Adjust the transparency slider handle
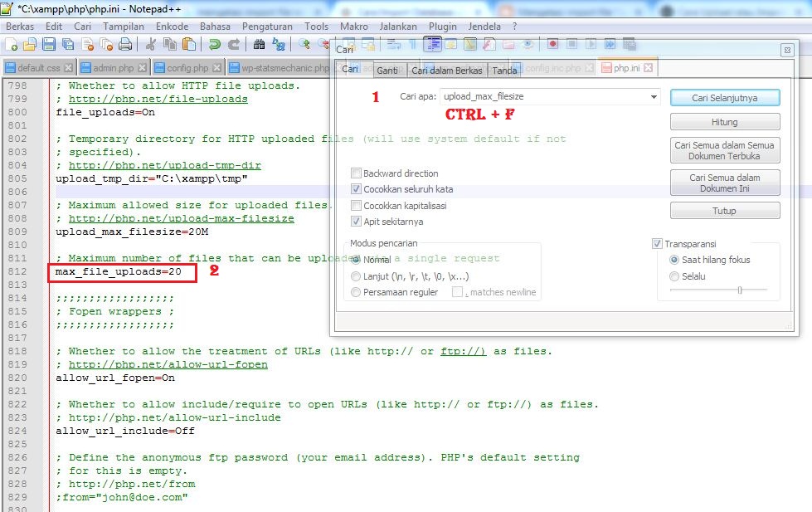 [x=740, y=290]
